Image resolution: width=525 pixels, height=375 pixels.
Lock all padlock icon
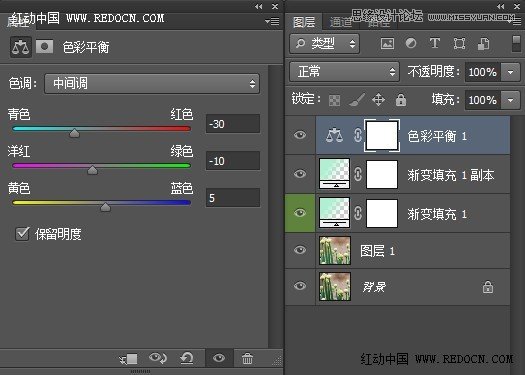pos(401,100)
